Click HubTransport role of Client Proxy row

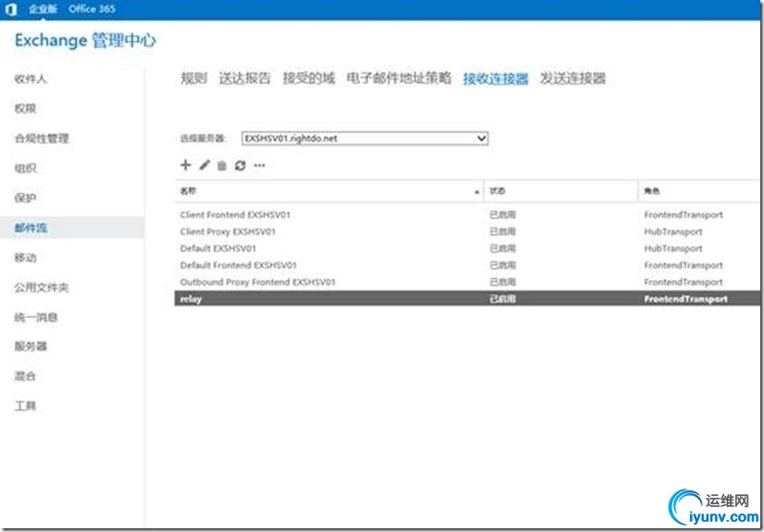(673, 231)
